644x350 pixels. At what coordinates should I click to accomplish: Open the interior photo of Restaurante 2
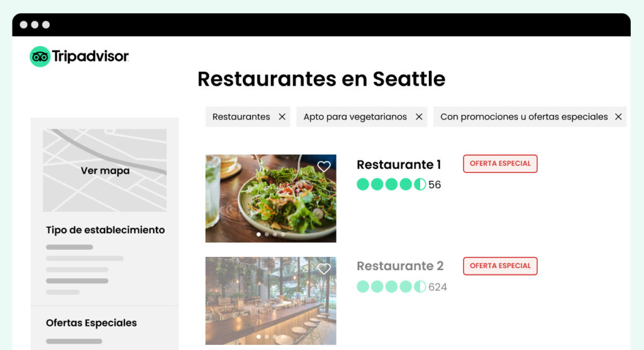(x=270, y=301)
